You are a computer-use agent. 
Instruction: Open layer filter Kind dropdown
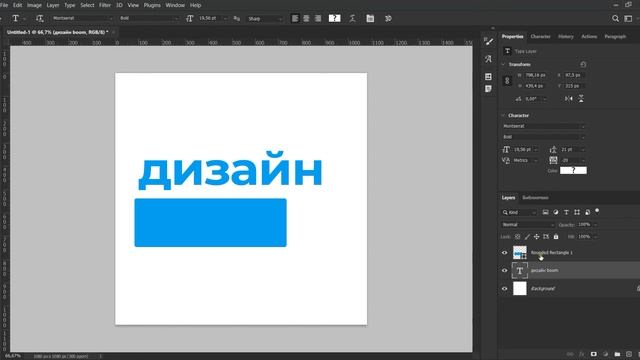519,212
